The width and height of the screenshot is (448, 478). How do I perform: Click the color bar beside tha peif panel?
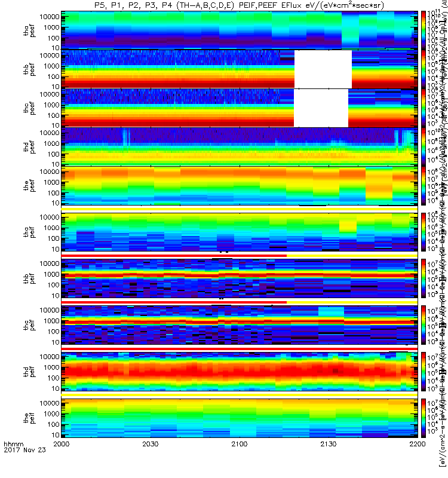point(424,232)
